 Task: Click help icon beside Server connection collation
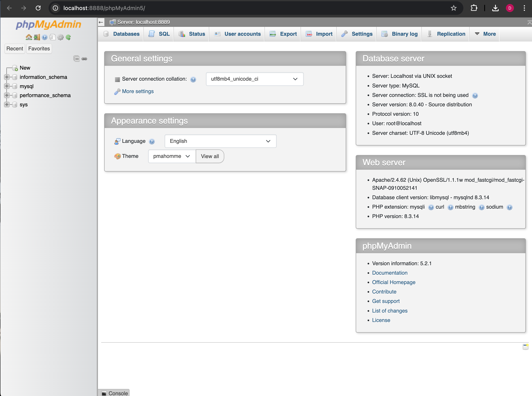(193, 79)
